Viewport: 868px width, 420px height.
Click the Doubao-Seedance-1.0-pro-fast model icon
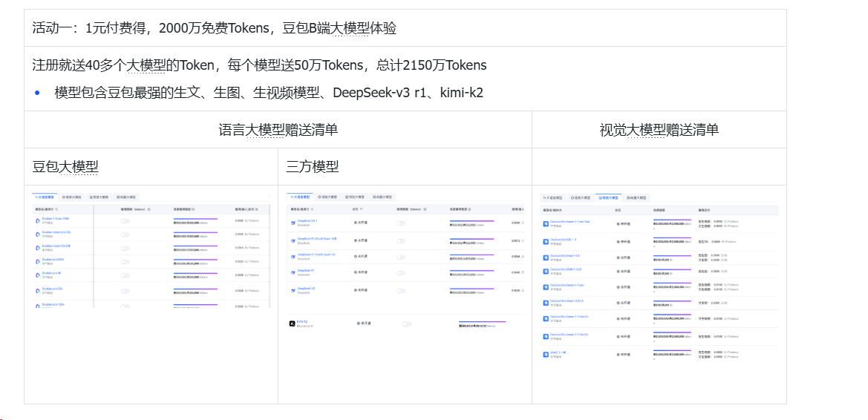coord(546,224)
